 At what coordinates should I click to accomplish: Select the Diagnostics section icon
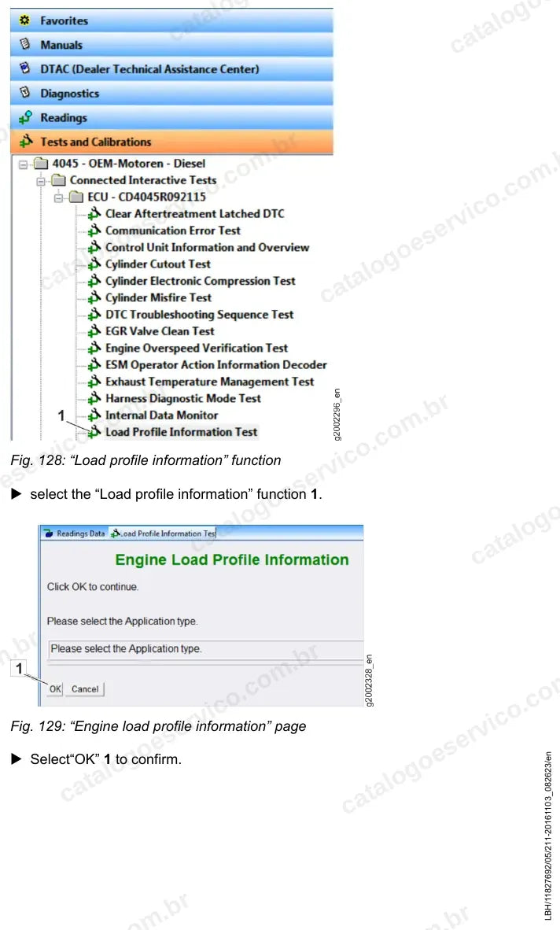(24, 93)
